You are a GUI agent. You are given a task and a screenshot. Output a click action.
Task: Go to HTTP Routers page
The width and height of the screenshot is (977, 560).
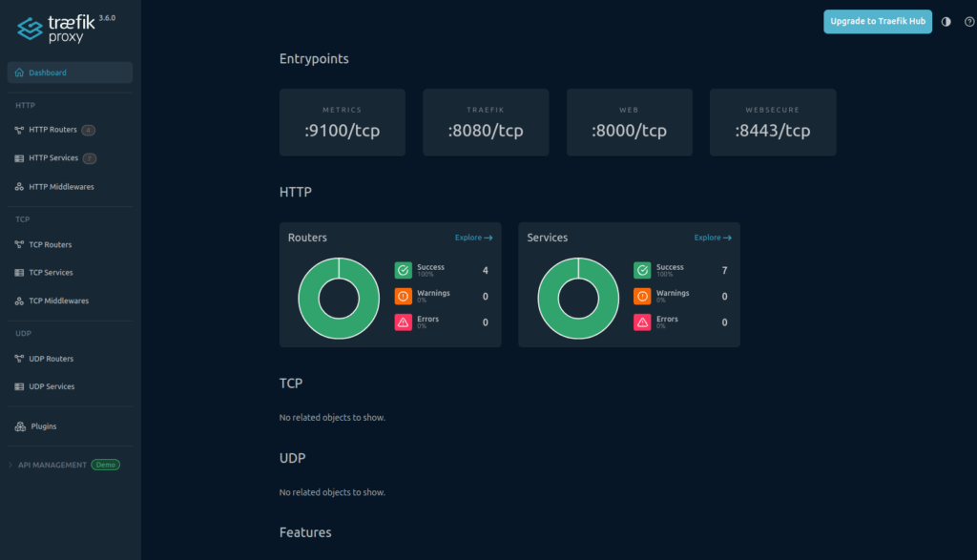click(52, 130)
